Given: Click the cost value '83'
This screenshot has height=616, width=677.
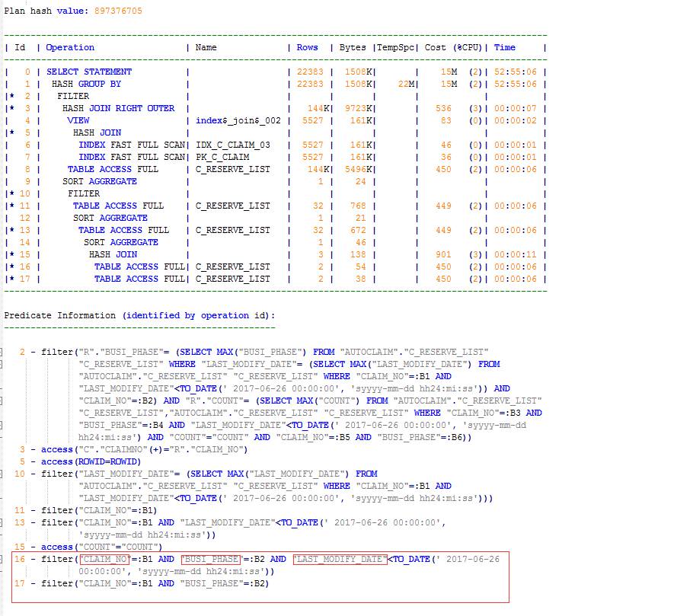Looking at the screenshot, I should [446, 120].
